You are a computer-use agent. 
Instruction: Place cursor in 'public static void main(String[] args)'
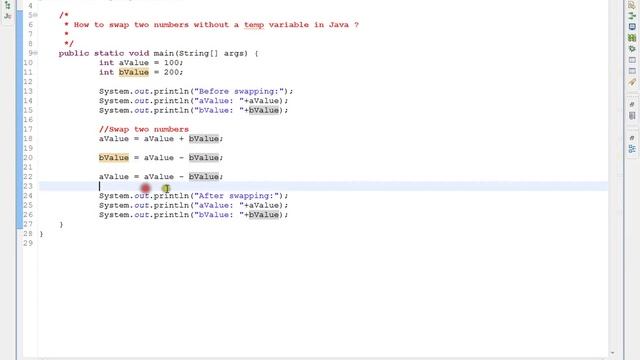pyautogui.click(x=158, y=53)
